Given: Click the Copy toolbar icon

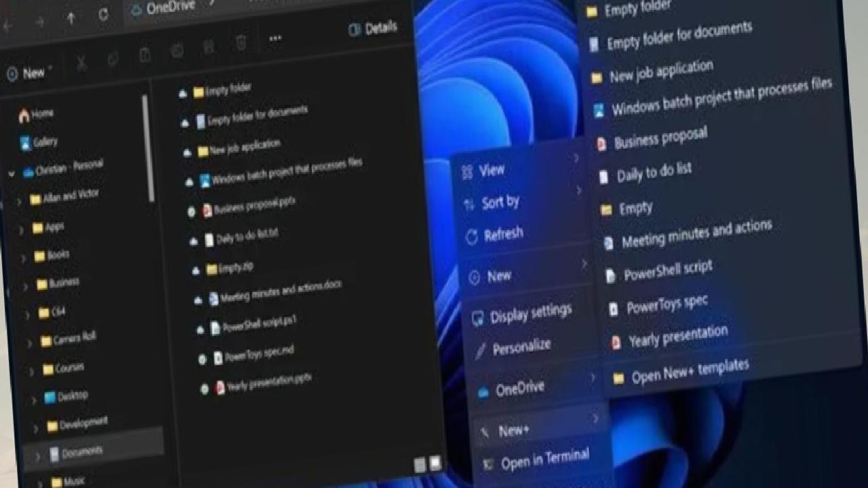Looking at the screenshot, I should (x=113, y=60).
